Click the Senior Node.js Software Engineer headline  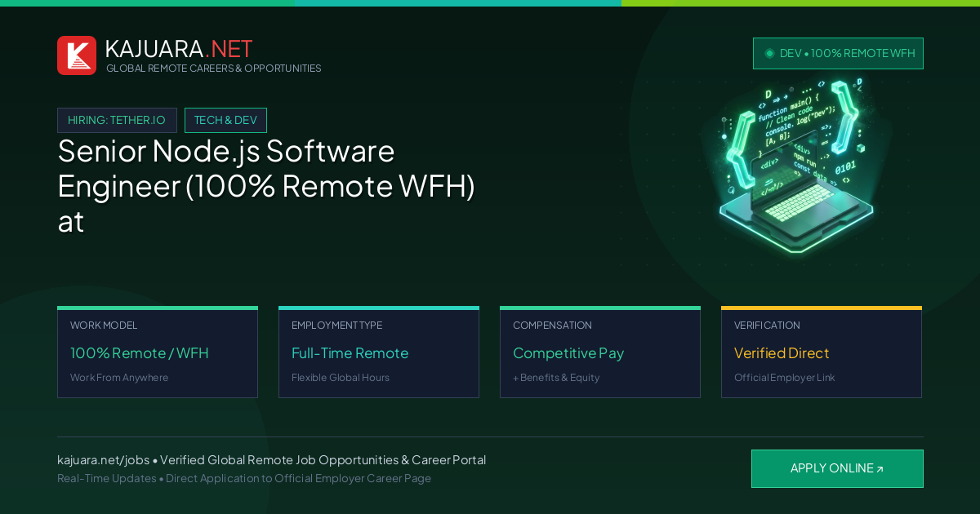266,186
